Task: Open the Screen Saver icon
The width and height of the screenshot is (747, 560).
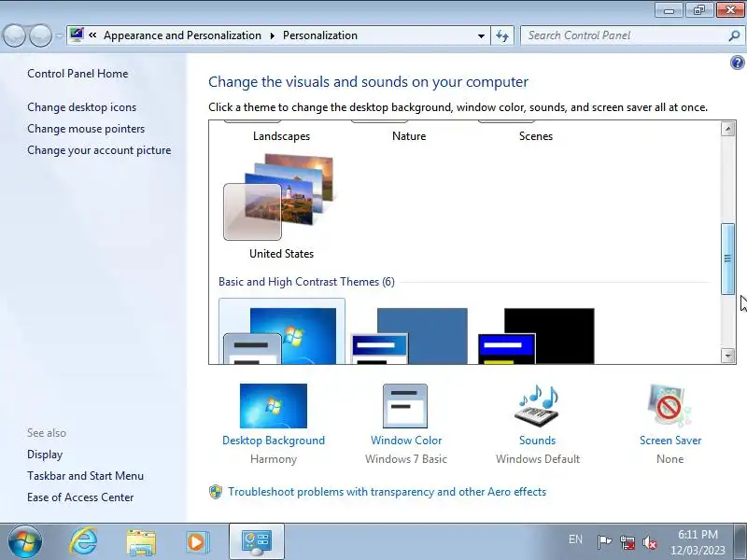Action: (x=669, y=406)
